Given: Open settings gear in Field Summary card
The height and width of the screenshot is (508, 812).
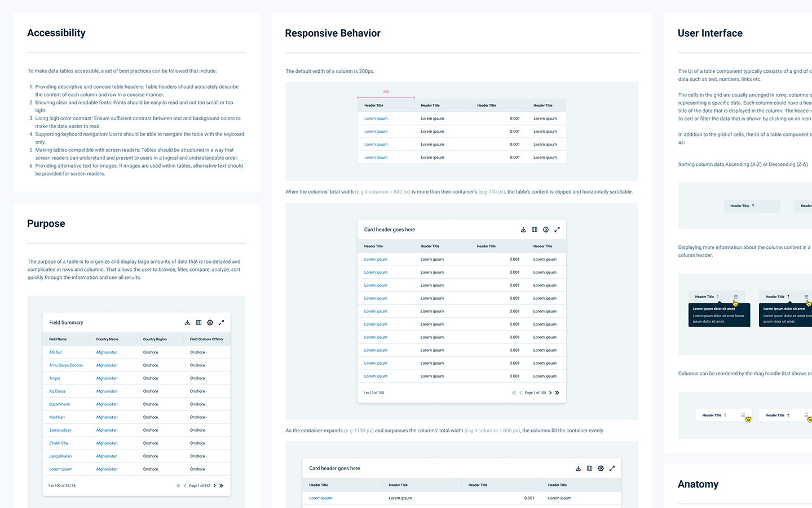Looking at the screenshot, I should [210, 323].
